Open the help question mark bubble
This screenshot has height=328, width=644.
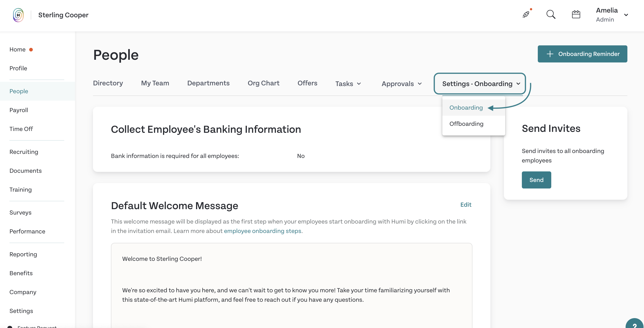[635, 324]
